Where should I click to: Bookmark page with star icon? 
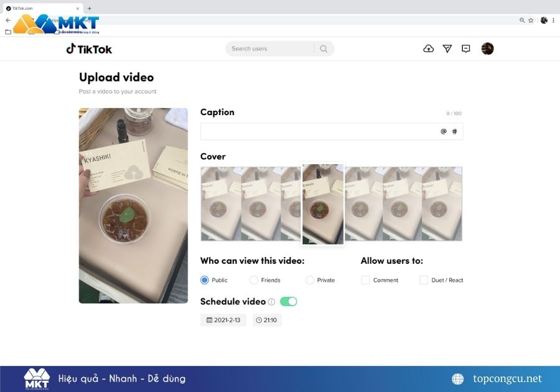(531, 21)
